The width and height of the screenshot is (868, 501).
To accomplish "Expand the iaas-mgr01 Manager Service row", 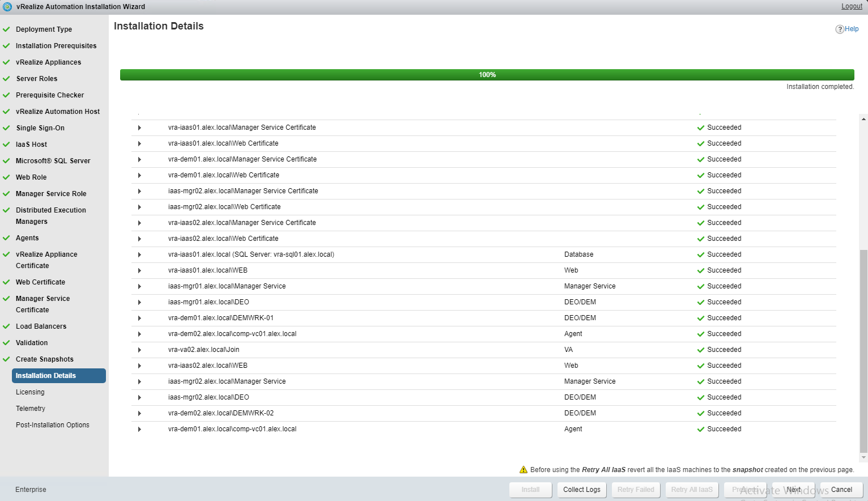I will point(139,287).
